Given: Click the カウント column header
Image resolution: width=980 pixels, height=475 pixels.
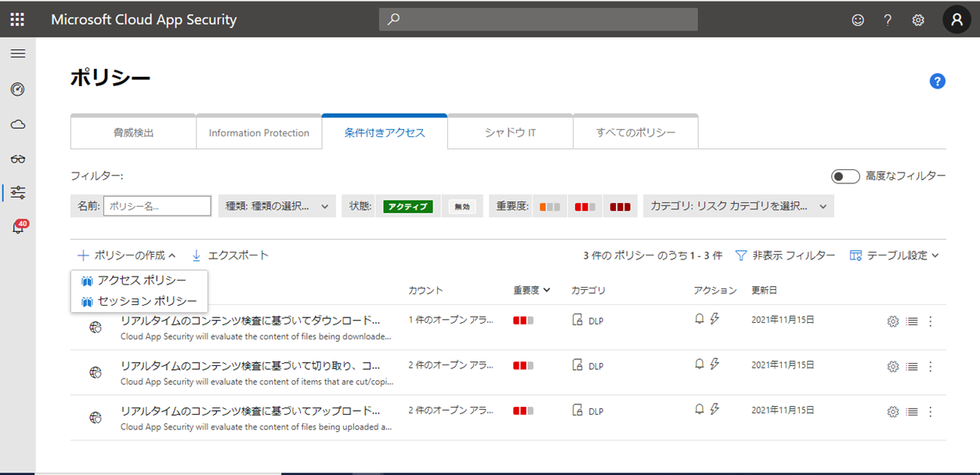Looking at the screenshot, I should click(x=425, y=290).
